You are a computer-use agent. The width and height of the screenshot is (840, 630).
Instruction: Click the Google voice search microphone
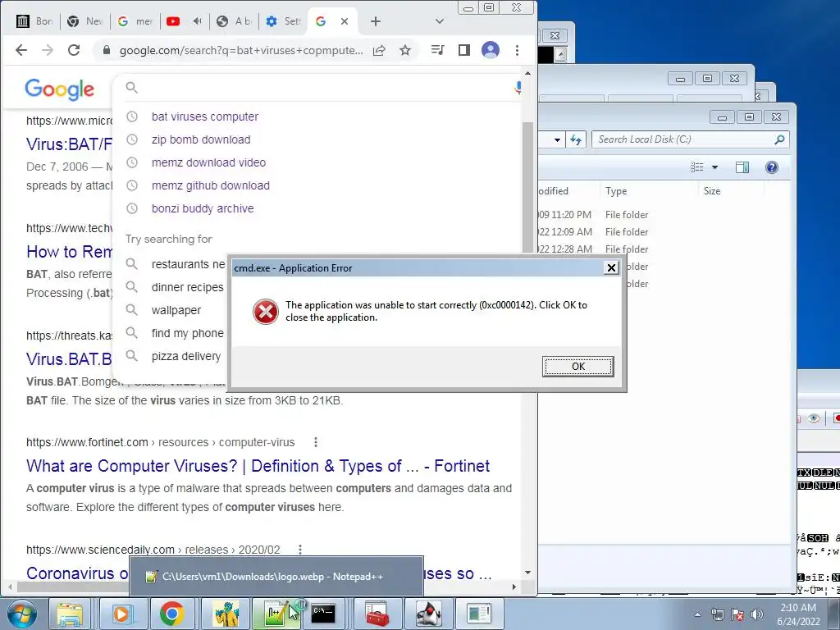[x=518, y=87]
